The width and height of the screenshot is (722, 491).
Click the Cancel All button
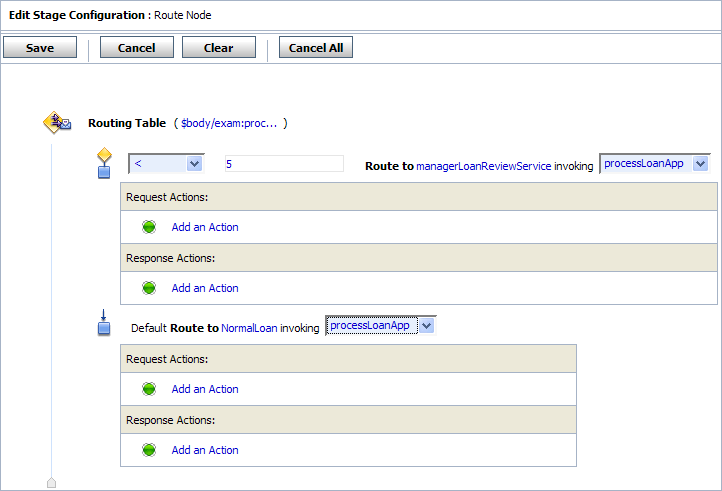point(316,47)
